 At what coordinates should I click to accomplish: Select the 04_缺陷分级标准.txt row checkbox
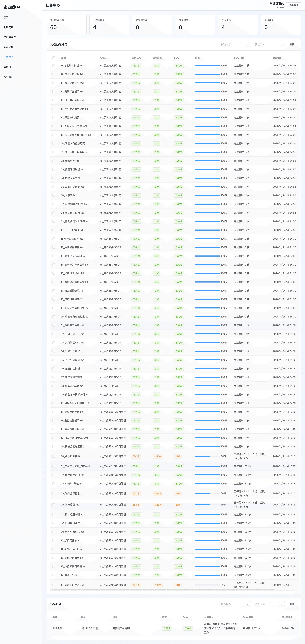[54, 493]
